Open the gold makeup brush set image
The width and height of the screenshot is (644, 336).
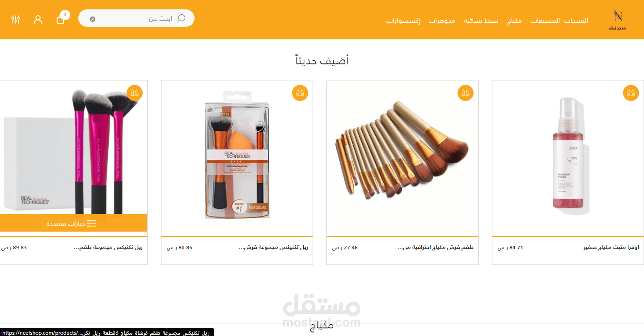(x=402, y=151)
